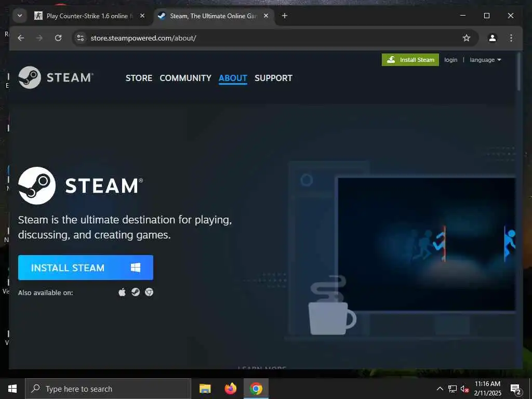Click the Steam tagline about playing, discussing, creating games
The image size is (532, 399).
coord(125,227)
